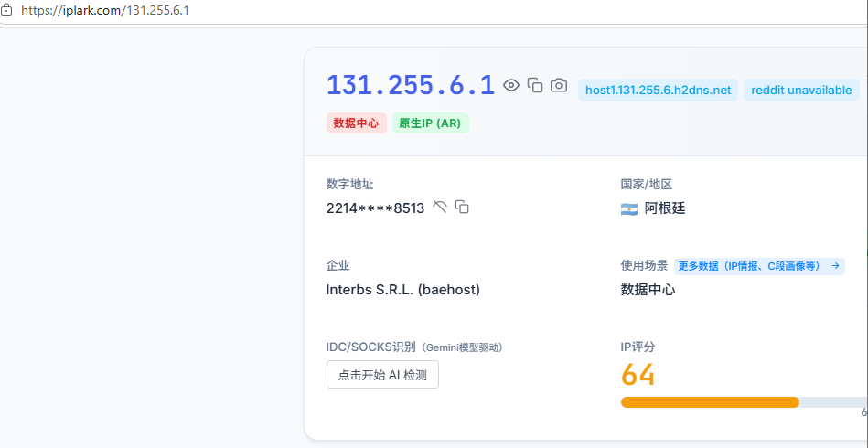Screen dimensions: 868x448
Task: Click the camera screenshot icon
Action: 559,85
